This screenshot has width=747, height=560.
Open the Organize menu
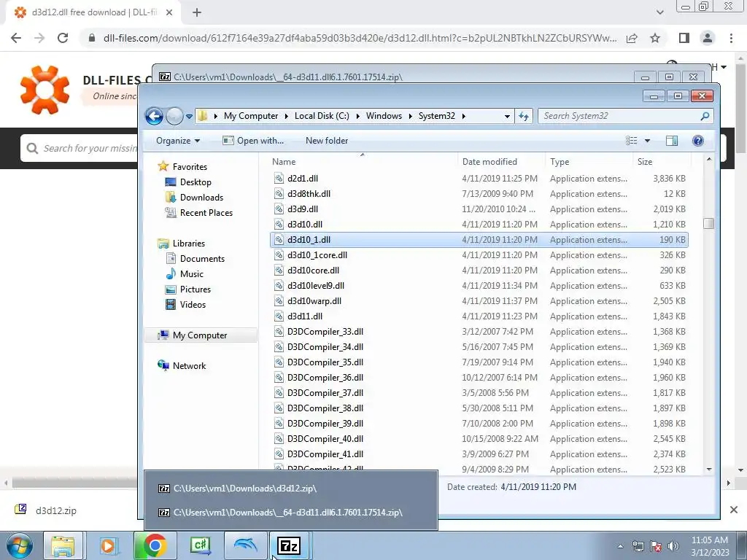coord(178,141)
